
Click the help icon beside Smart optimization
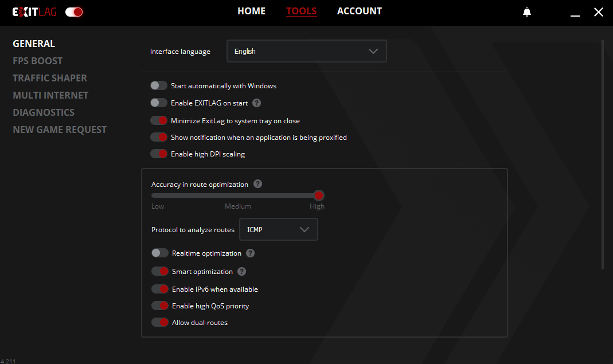pos(241,271)
